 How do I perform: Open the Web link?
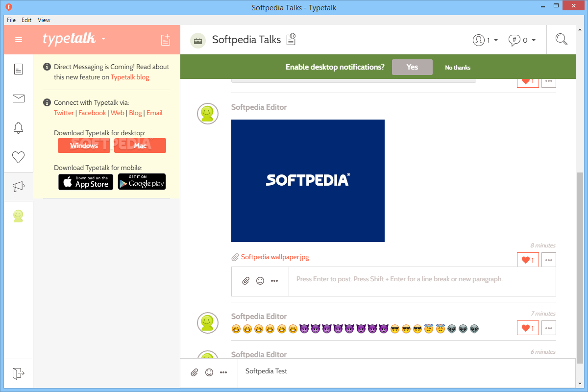pyautogui.click(x=118, y=113)
